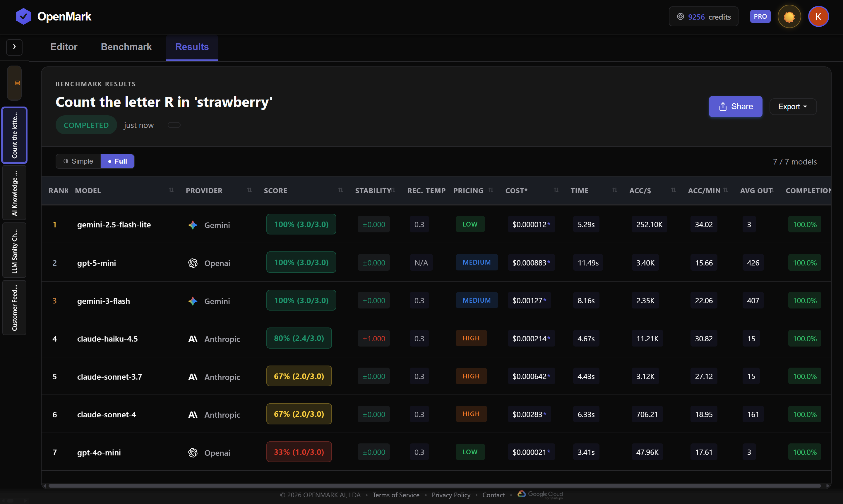The height and width of the screenshot is (504, 843).
Task: Open the Benchmark tab
Action: (x=126, y=47)
